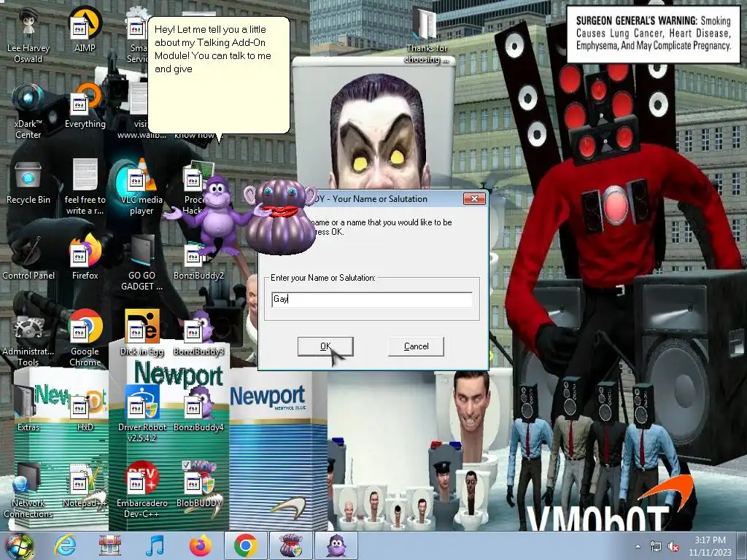
Task: Open the network status tray icon
Action: (656, 547)
